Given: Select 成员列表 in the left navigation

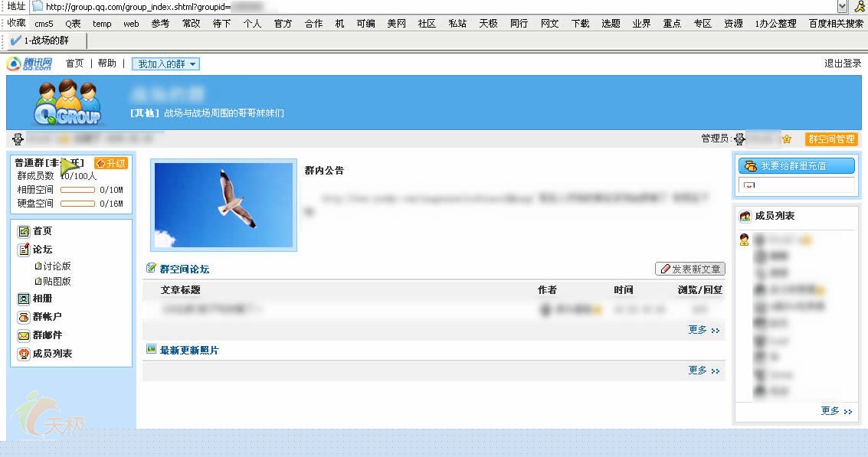Looking at the screenshot, I should pyautogui.click(x=51, y=354).
